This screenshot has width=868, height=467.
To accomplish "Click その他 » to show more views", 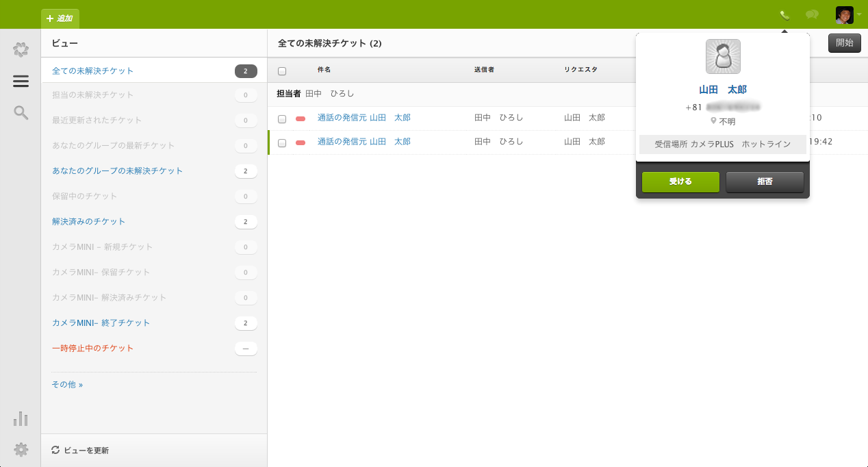I will [67, 385].
